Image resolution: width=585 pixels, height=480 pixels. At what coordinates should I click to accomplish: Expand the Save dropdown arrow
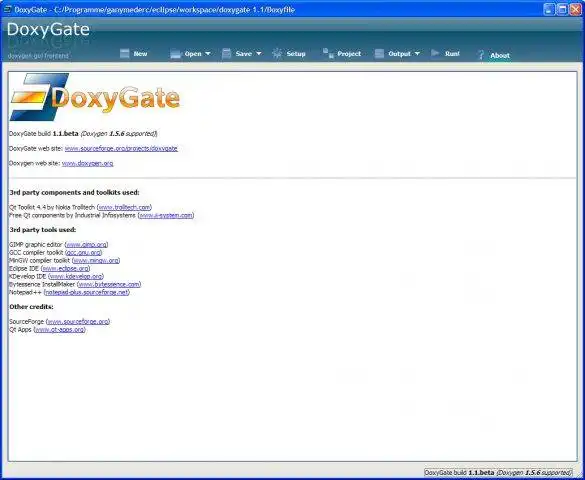coord(259,54)
